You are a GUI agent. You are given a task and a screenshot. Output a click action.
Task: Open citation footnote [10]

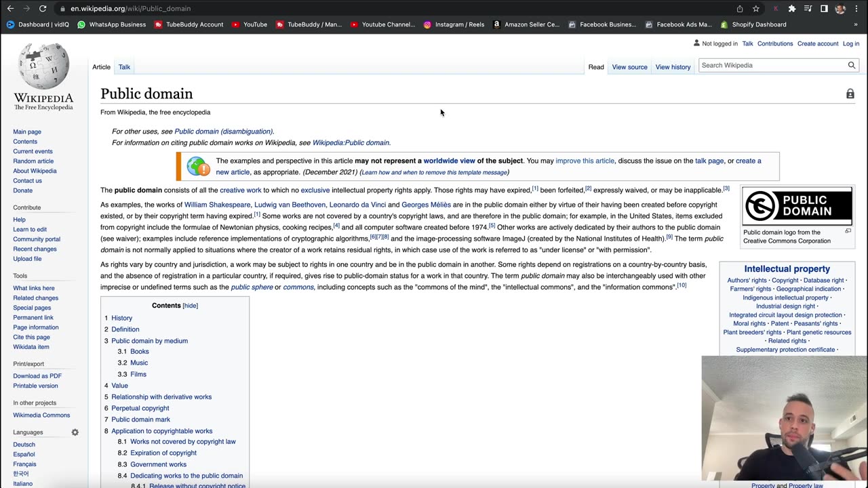pos(682,285)
